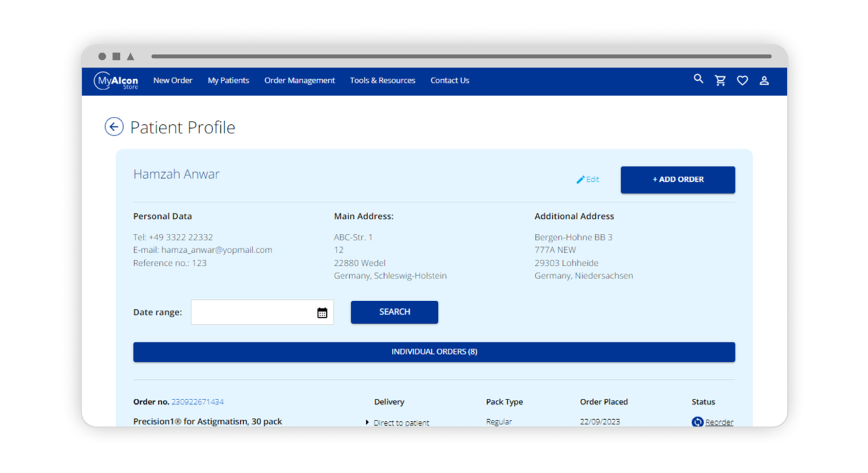868x473 pixels.
Task: Open the search magnifier icon
Action: 698,79
